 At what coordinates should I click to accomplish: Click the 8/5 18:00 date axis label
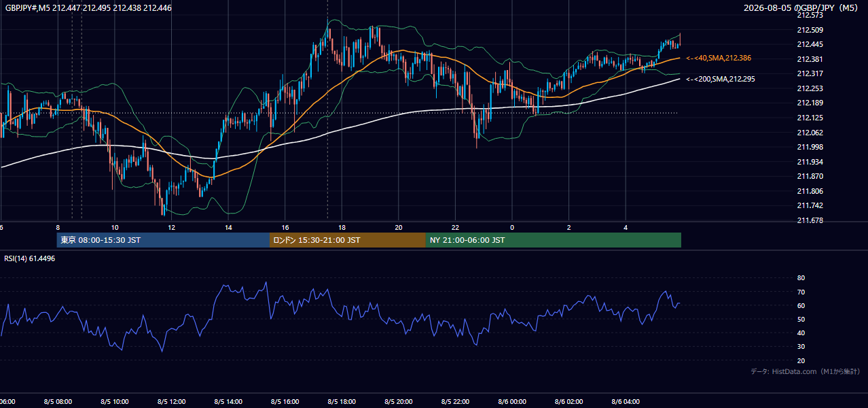tap(342, 402)
